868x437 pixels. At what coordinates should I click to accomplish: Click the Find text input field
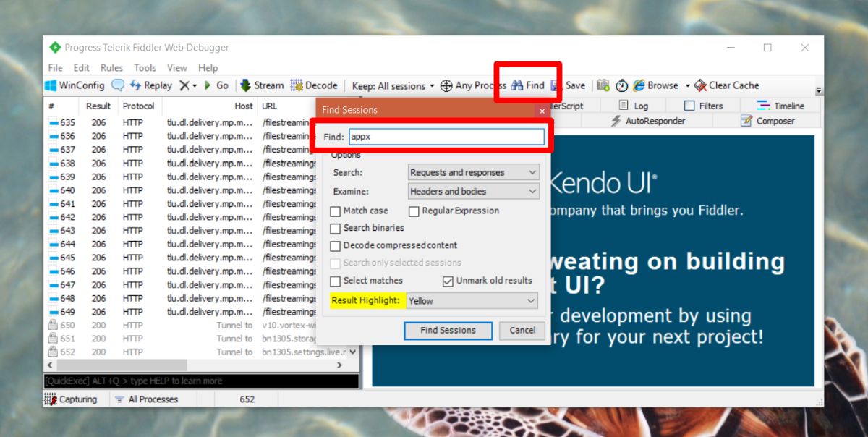[x=446, y=137]
